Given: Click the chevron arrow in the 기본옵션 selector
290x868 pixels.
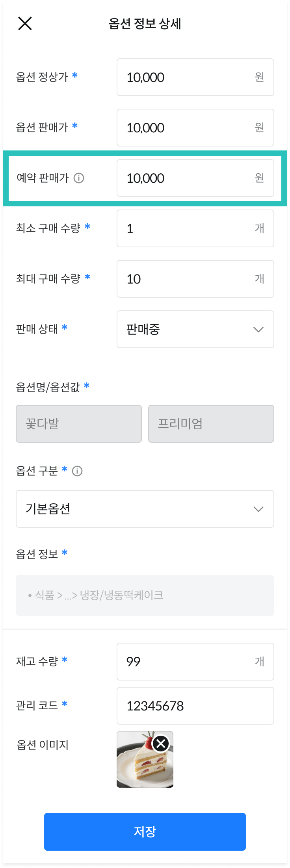Looking at the screenshot, I should pyautogui.click(x=258, y=509).
